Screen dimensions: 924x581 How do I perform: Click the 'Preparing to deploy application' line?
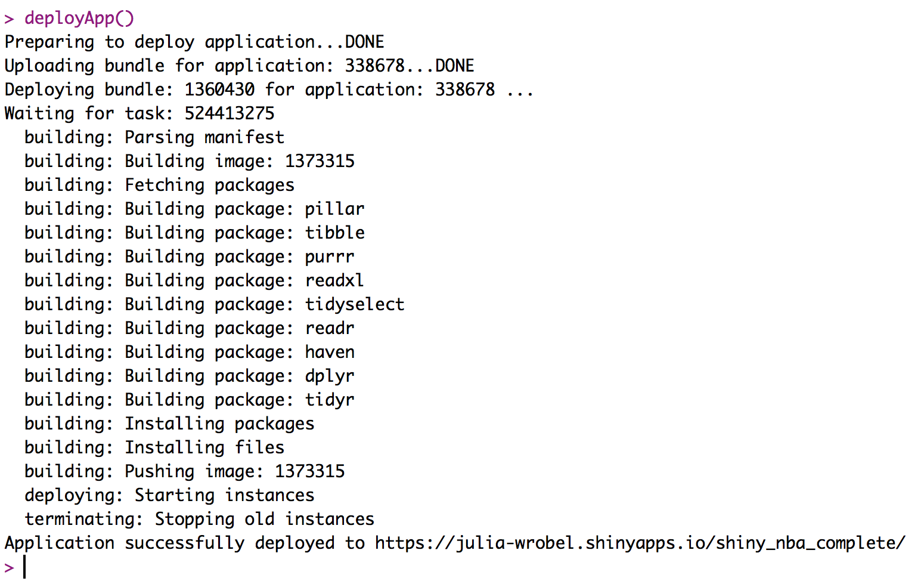tap(194, 42)
